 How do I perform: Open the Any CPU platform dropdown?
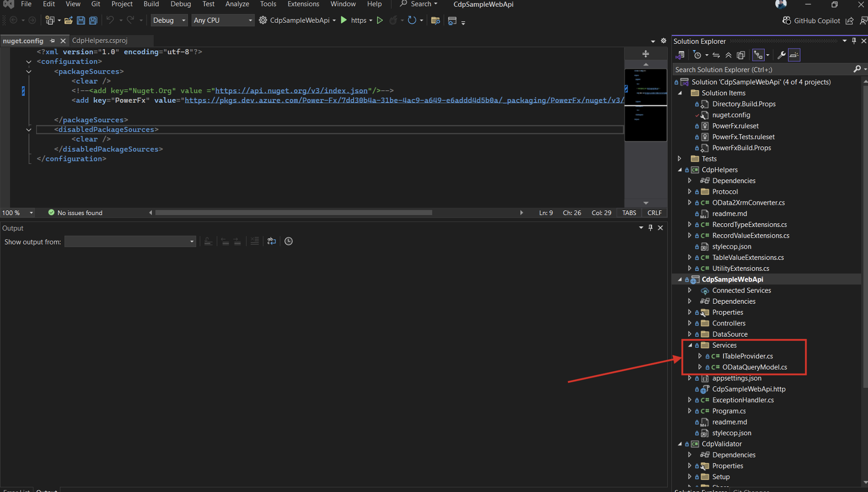223,21
